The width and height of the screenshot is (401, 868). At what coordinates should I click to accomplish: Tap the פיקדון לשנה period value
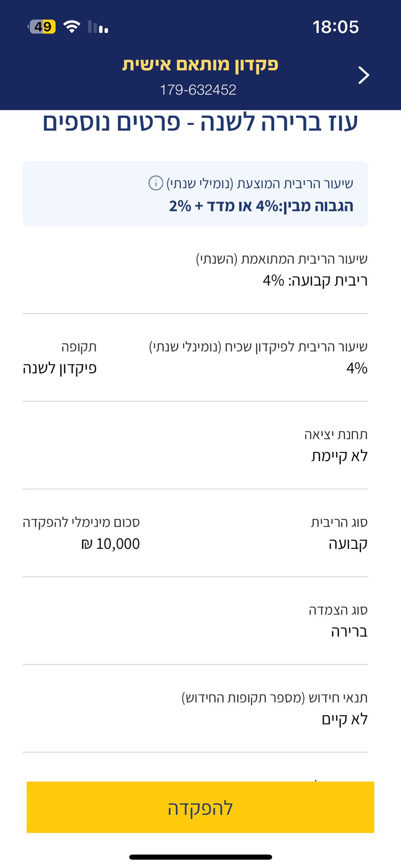pos(60,368)
